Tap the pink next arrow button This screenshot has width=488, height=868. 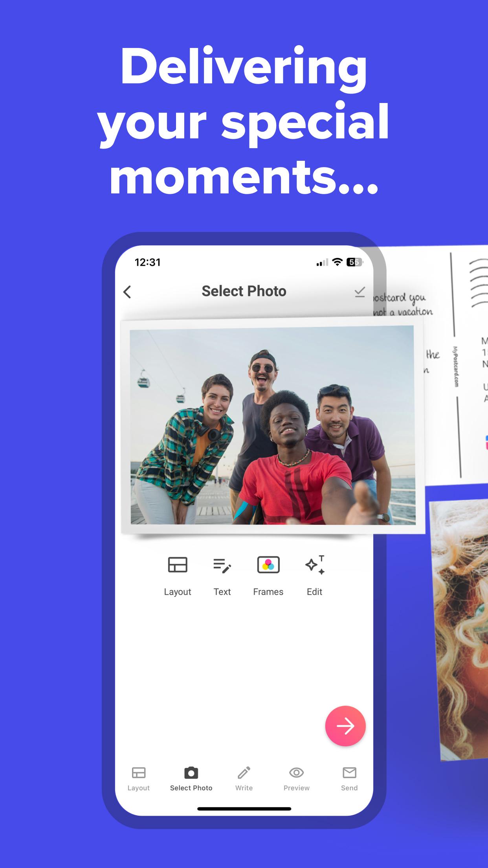345,726
